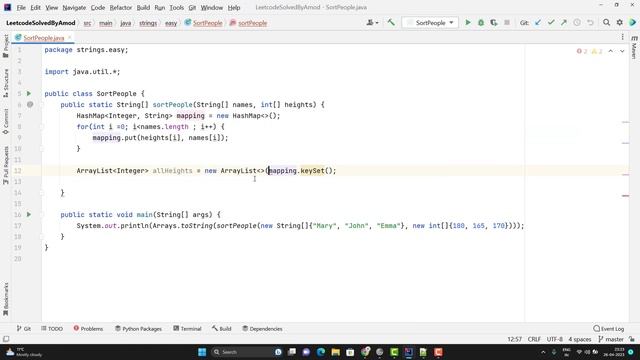Open the JetBrains toolbox icon at far right
The height and width of the screenshot is (360, 640).
(632, 23)
